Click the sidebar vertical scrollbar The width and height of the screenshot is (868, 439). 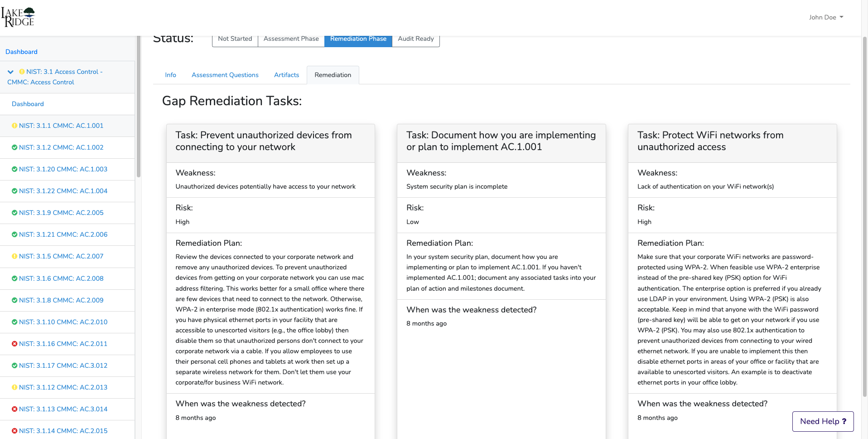click(138, 109)
